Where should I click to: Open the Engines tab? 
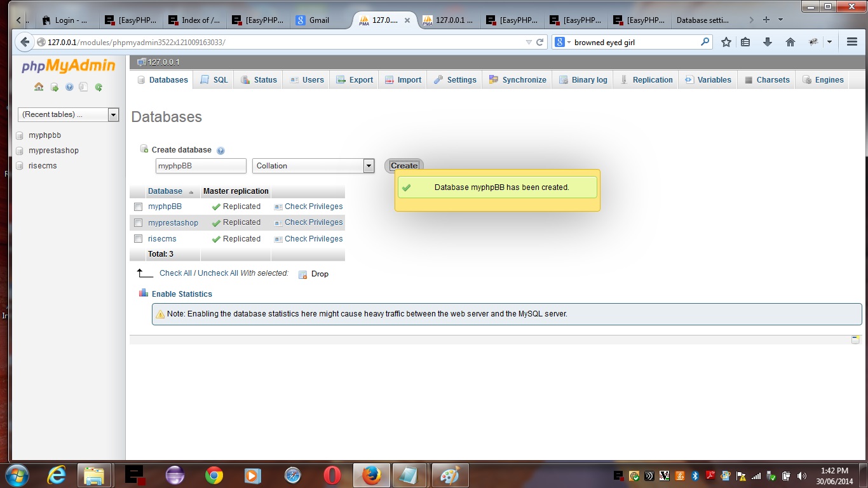coord(823,80)
